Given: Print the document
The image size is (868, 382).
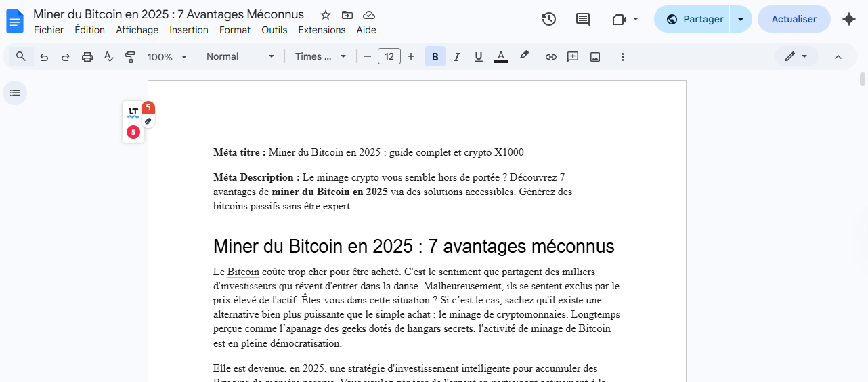Looking at the screenshot, I should 87,57.
